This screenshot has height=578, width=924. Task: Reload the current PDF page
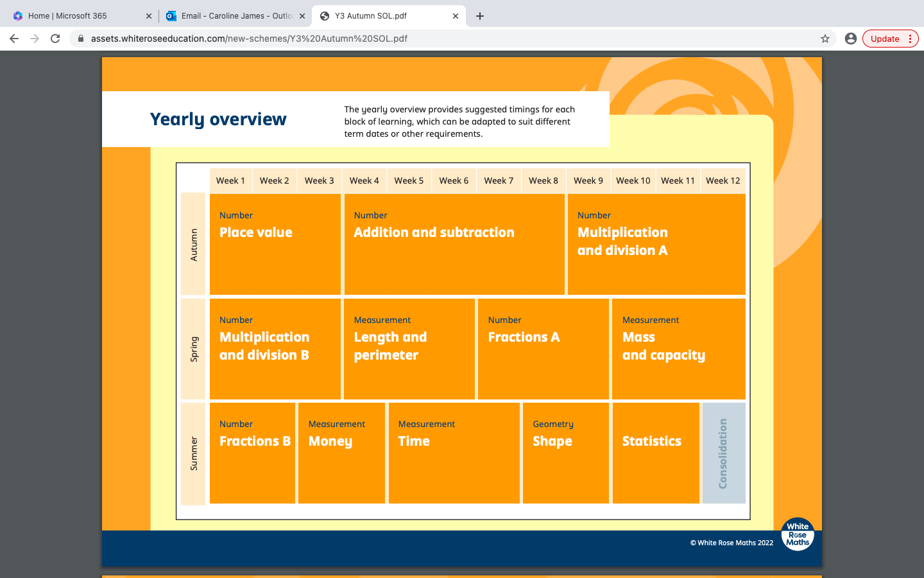tap(55, 39)
